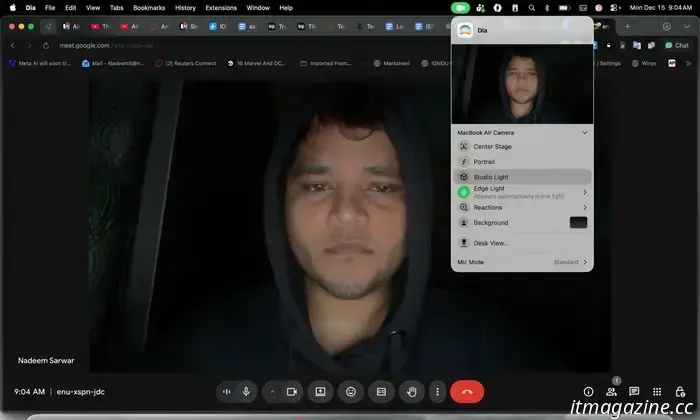Click the Background effect icon
The image size is (700, 420).
pos(464,223)
